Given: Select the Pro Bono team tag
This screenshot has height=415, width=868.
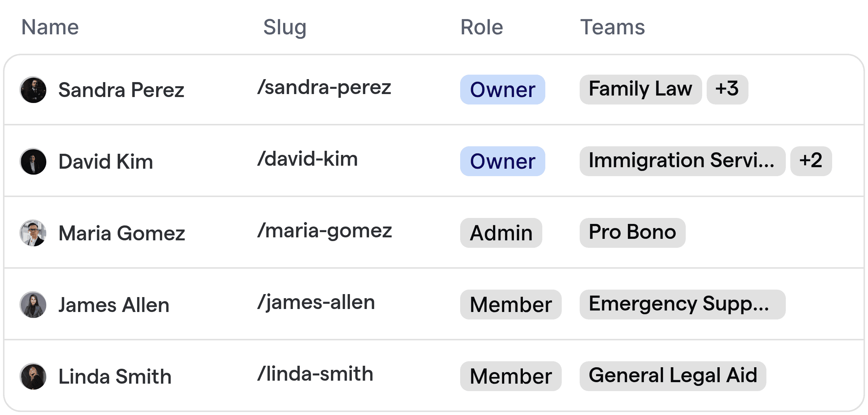Looking at the screenshot, I should 632,233.
